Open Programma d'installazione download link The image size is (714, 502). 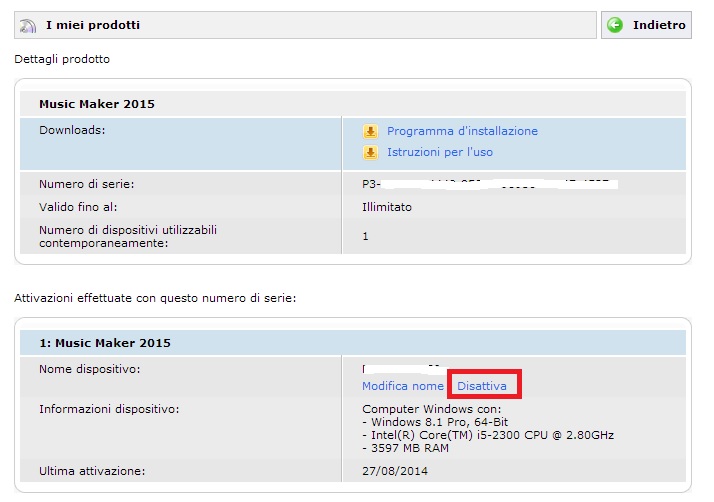[462, 131]
